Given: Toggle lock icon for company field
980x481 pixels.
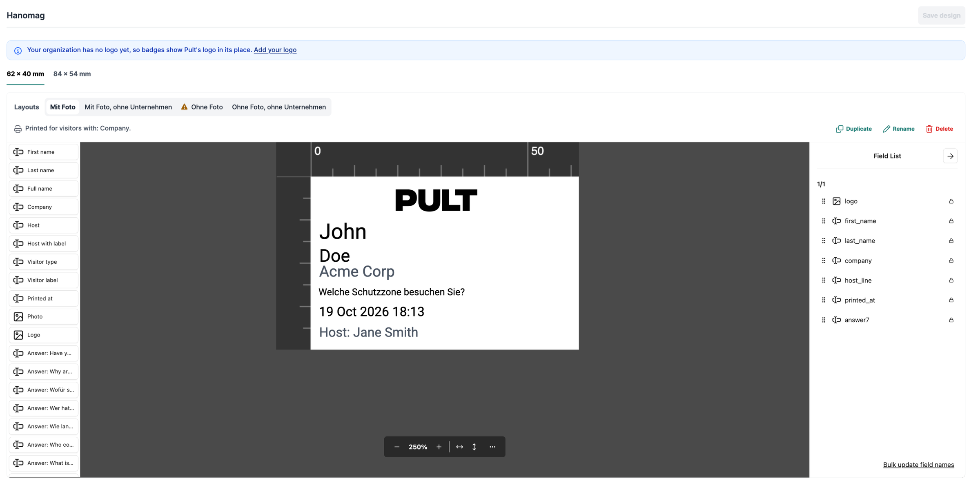Looking at the screenshot, I should 951,261.
